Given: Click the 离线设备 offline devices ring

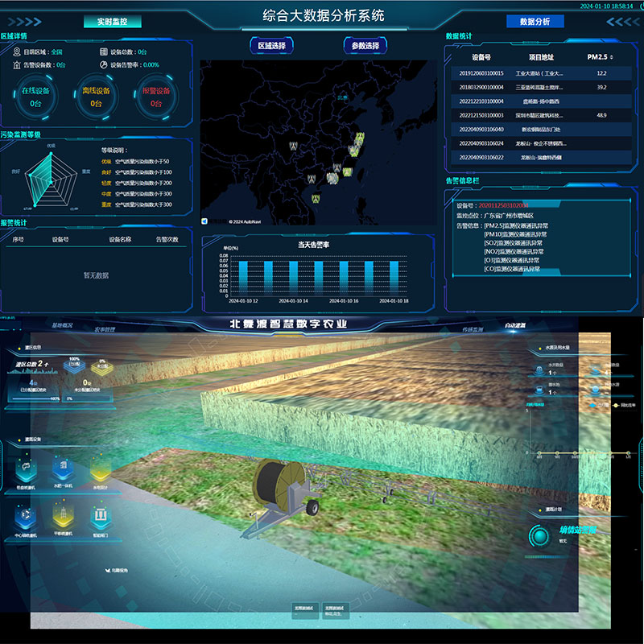Looking at the screenshot, I should [97, 97].
